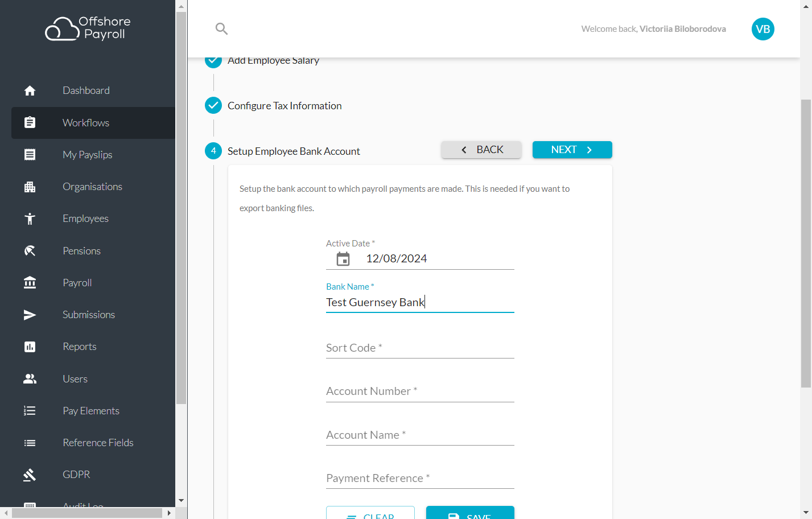812x519 pixels.
Task: Go back with the BACK button
Action: 481,150
